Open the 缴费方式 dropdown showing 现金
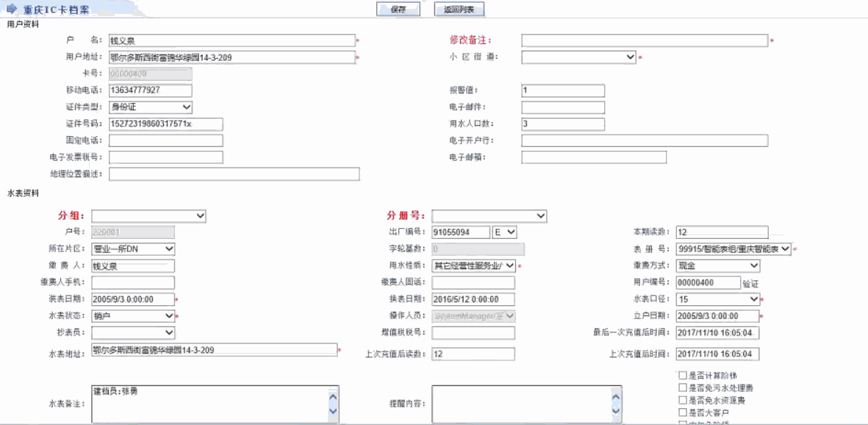868x425 pixels. [x=718, y=265]
